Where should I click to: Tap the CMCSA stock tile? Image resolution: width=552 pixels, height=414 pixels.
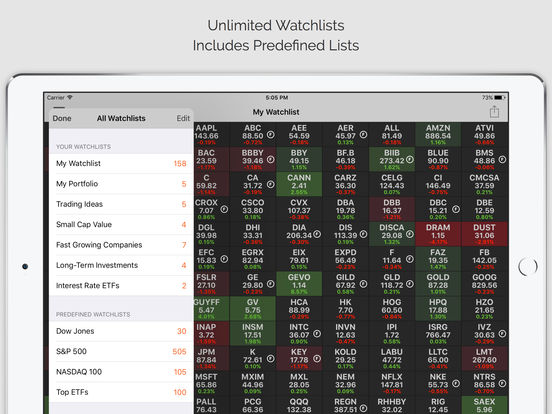point(484,184)
